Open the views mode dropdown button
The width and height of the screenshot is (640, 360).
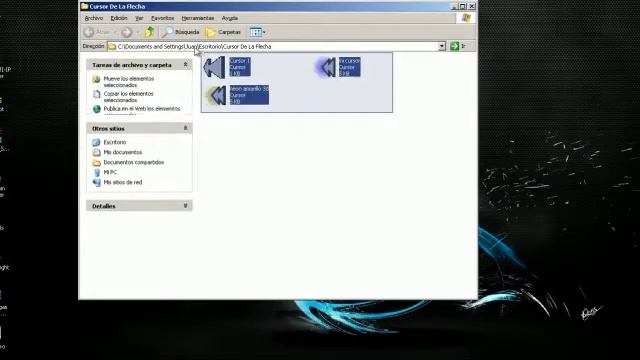click(257, 32)
